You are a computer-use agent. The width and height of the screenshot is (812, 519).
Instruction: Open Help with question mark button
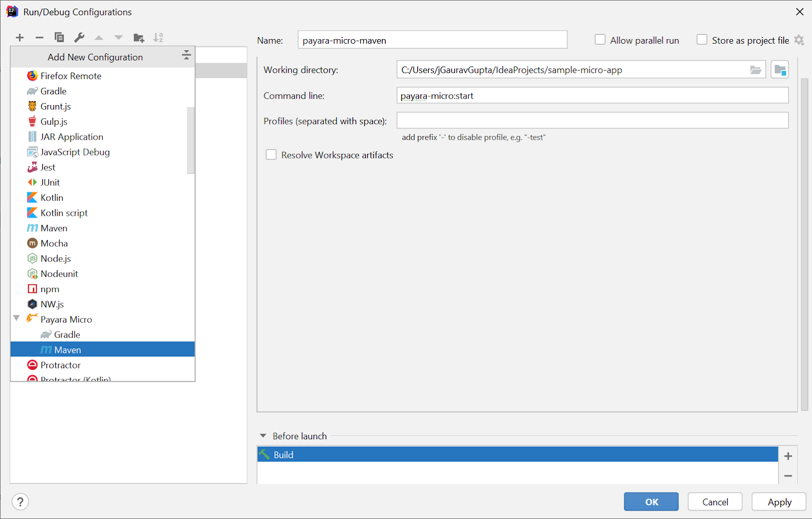[20, 502]
